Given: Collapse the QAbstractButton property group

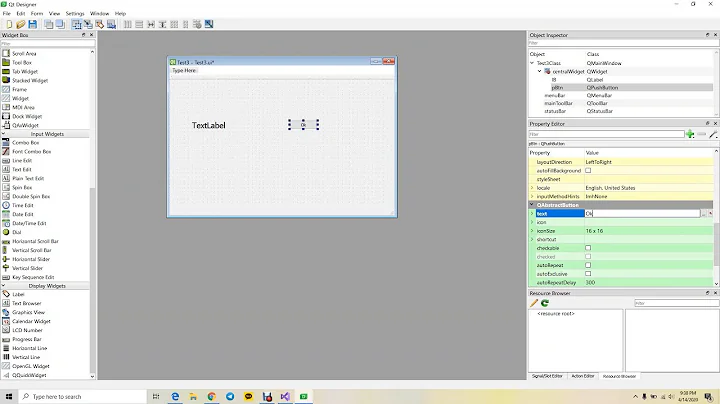Looking at the screenshot, I should coord(532,205).
